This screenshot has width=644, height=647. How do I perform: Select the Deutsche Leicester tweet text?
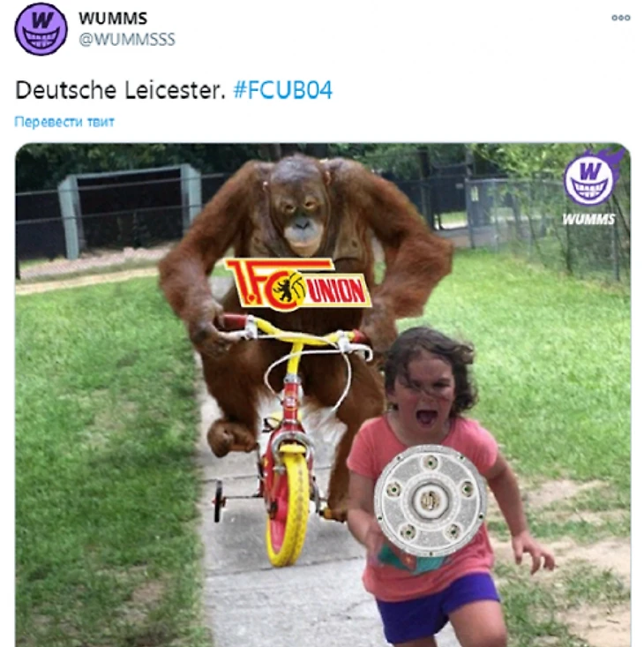[120, 90]
